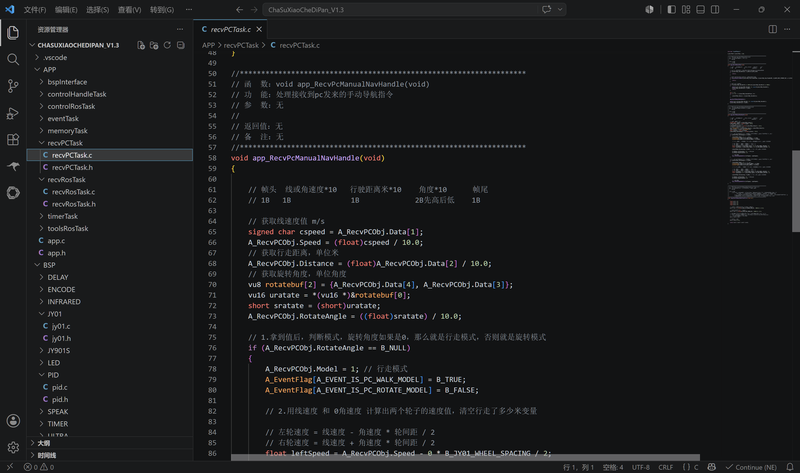Open the 选择(S) menu
This screenshot has width=800, height=473.
97,10
